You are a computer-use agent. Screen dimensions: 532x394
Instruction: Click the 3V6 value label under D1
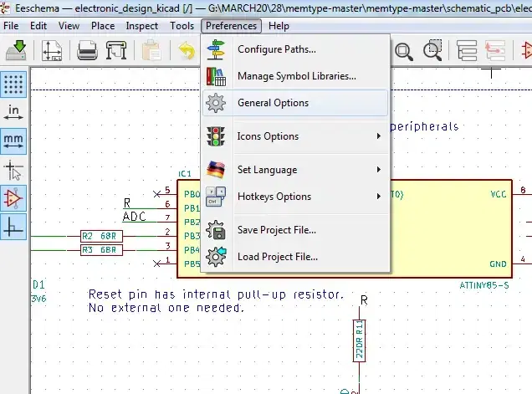38,299
